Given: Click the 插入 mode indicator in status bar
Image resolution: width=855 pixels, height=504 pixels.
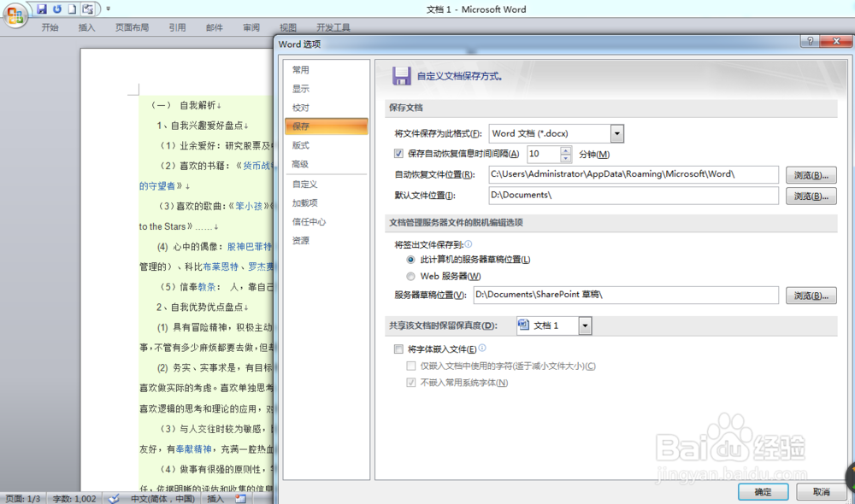Looking at the screenshot, I should (x=215, y=499).
